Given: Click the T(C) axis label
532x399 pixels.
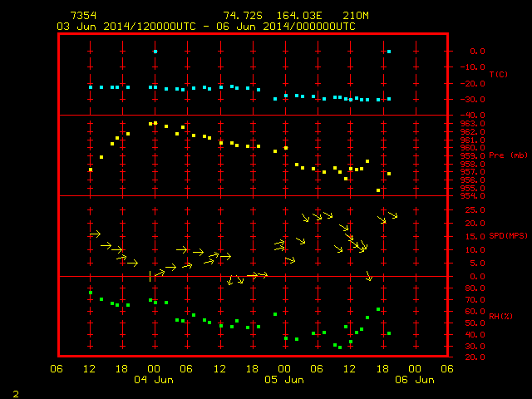Looking at the screenshot, I should 499,74.
